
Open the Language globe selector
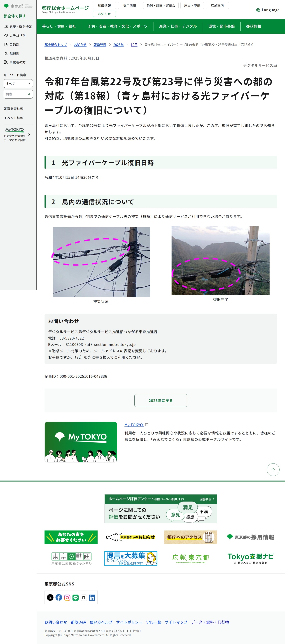268,10
